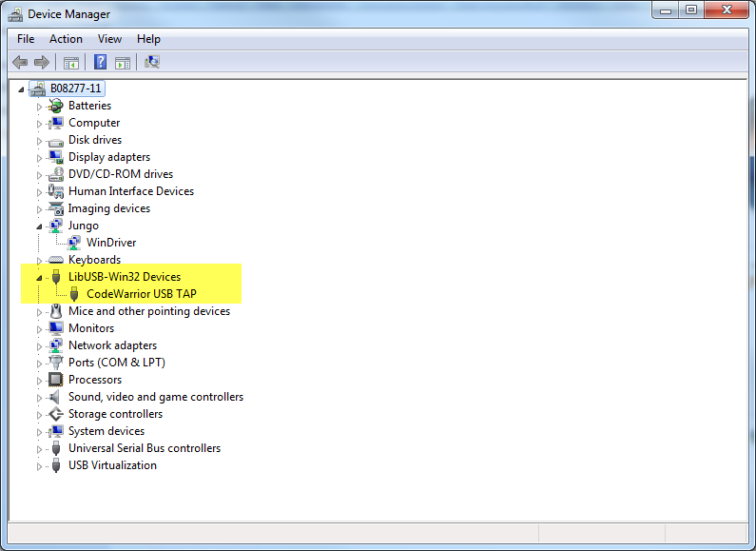Click the Forward arrow toolbar icon
The image size is (756, 551).
[42, 62]
